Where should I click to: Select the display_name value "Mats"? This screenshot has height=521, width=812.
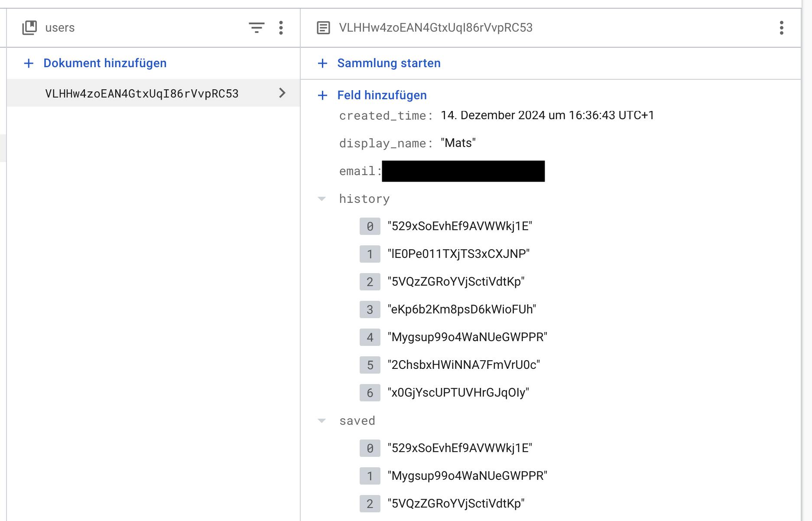(x=458, y=143)
